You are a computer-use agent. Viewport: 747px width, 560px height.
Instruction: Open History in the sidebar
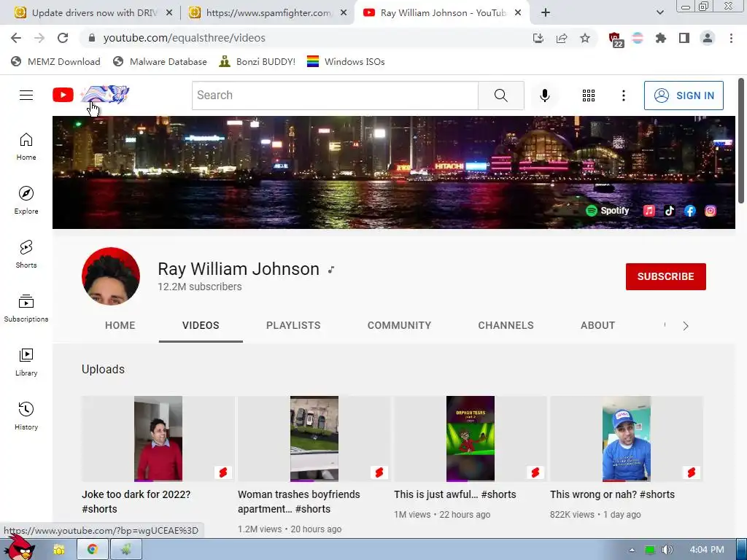26,416
